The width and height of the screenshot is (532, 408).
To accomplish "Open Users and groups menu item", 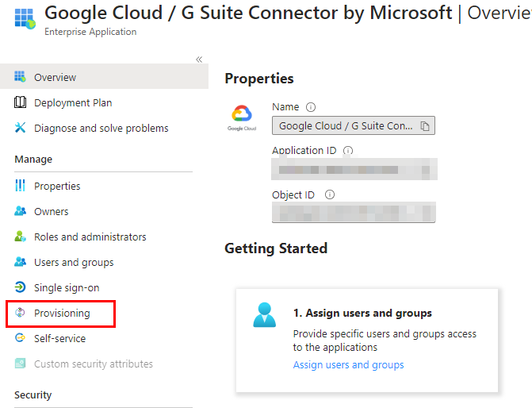I will click(74, 262).
